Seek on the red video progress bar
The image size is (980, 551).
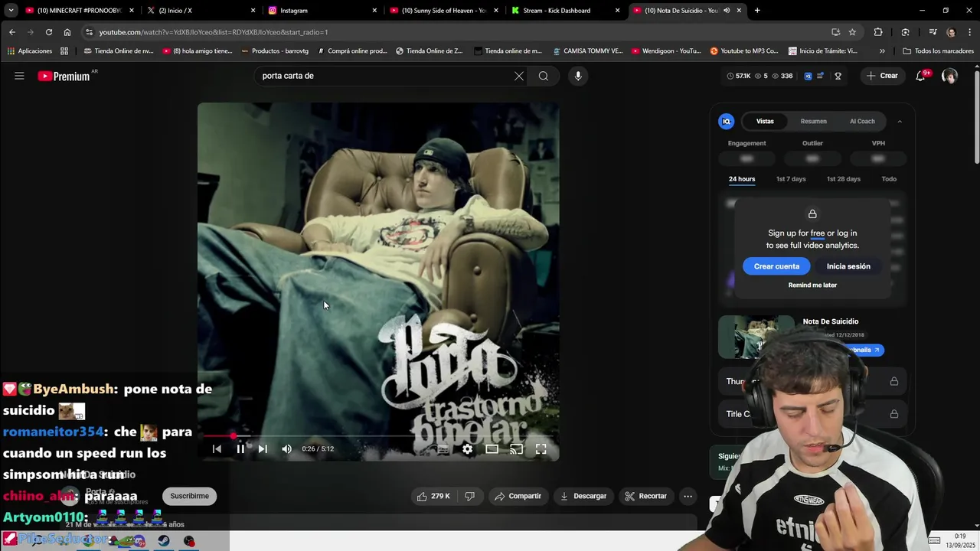378,436
